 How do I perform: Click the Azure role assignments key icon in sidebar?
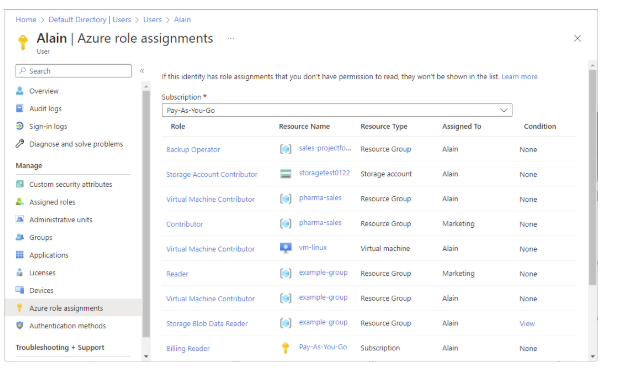point(19,308)
